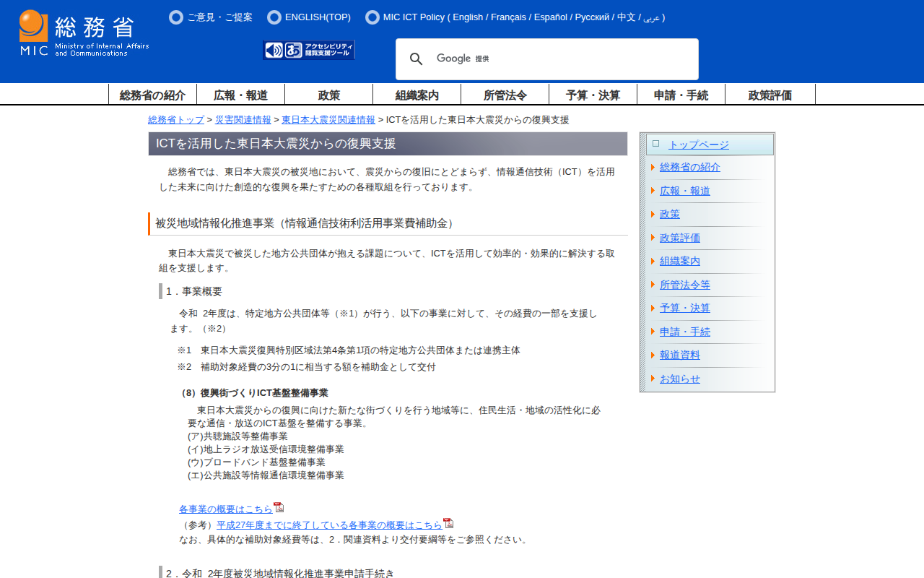Click the round bullet beside ご意見・ご提案

click(176, 17)
